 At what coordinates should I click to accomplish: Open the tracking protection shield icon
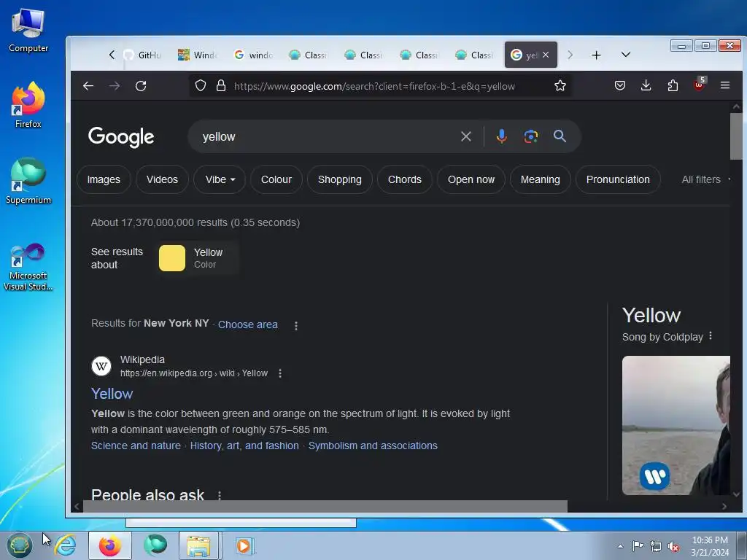point(201,86)
